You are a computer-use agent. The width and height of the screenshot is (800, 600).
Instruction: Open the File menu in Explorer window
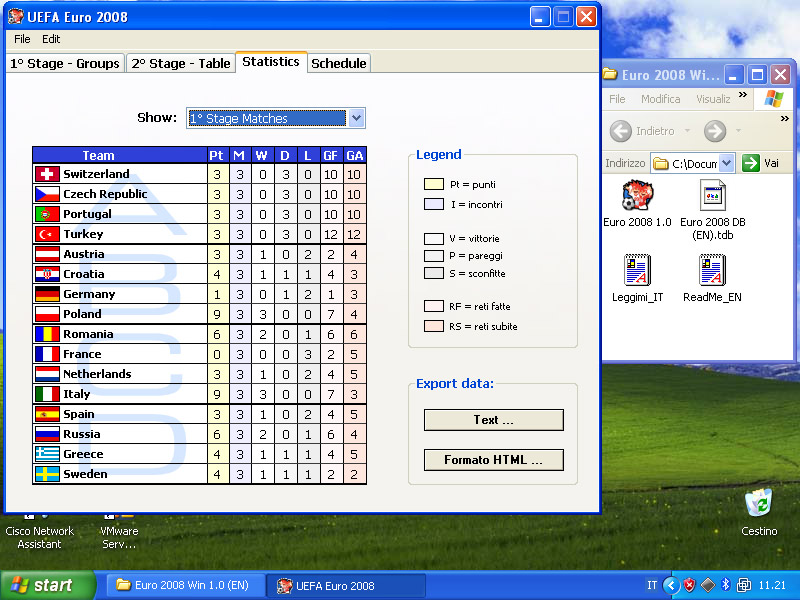pyautogui.click(x=617, y=99)
